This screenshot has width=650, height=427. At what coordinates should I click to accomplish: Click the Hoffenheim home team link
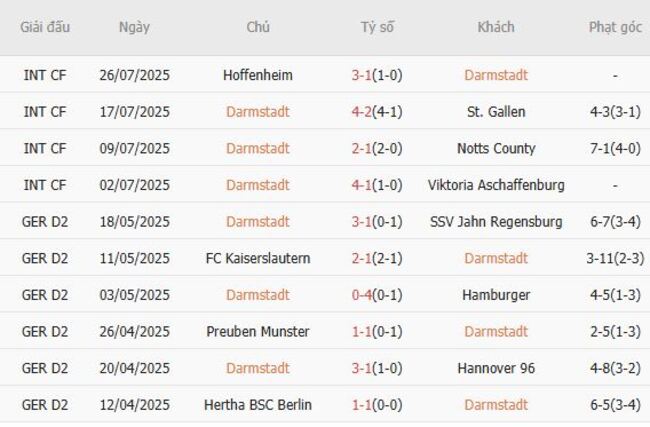tap(257, 75)
